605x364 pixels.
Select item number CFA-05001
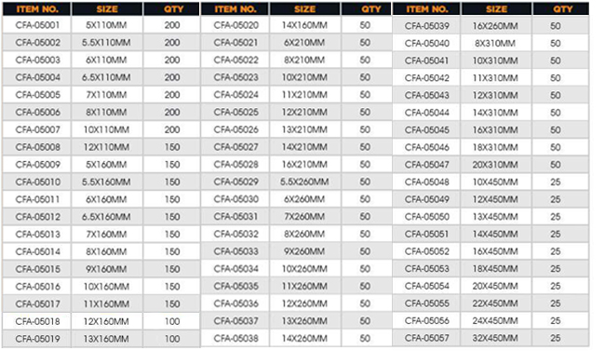[x=38, y=25]
